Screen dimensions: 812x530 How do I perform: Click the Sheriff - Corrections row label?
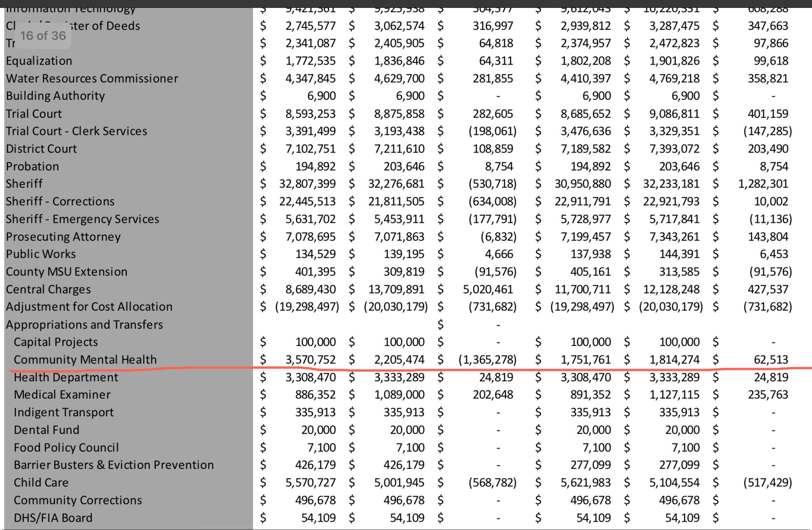[x=60, y=201]
